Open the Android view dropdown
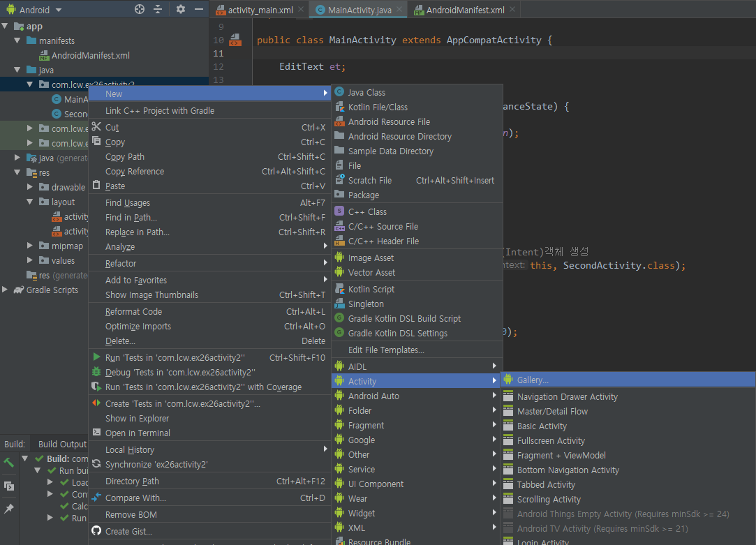756x545 pixels. click(34, 10)
